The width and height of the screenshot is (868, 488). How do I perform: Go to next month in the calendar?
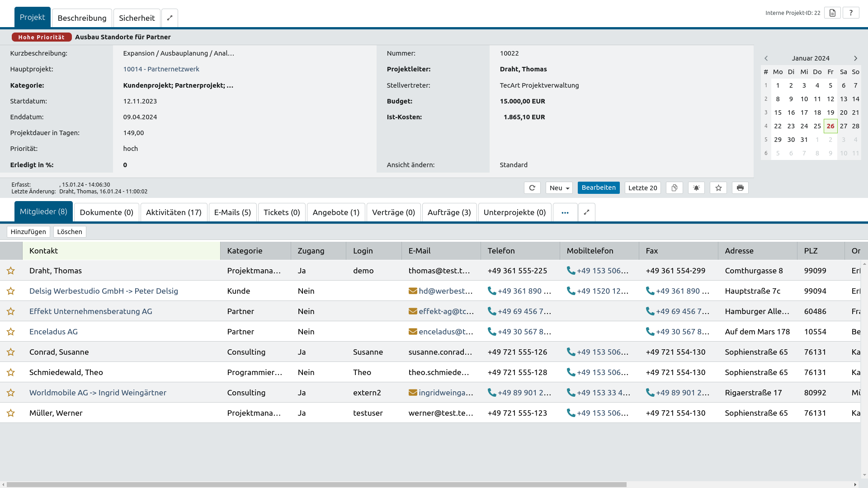pyautogui.click(x=855, y=58)
